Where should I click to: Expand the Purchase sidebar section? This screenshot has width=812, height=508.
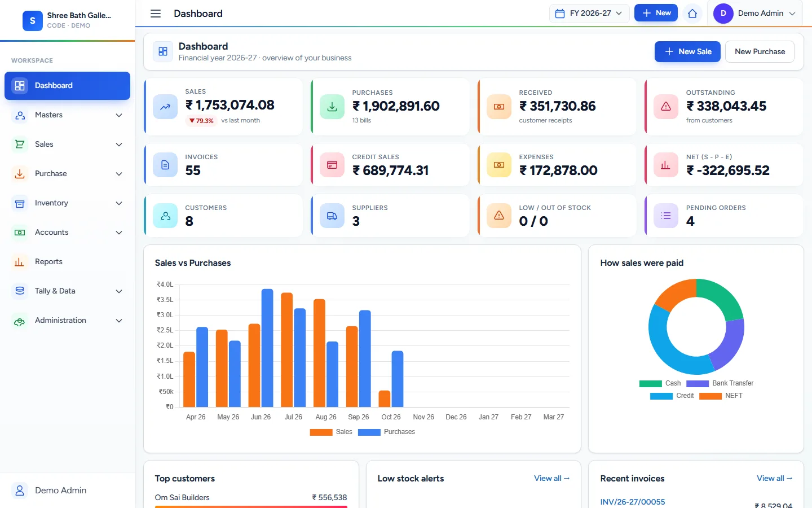point(67,174)
